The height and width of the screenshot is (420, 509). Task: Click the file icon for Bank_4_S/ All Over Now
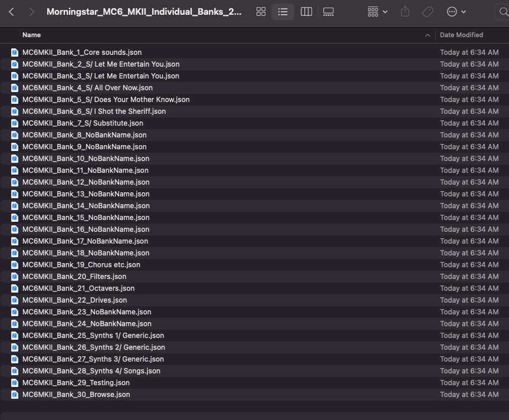(x=15, y=88)
